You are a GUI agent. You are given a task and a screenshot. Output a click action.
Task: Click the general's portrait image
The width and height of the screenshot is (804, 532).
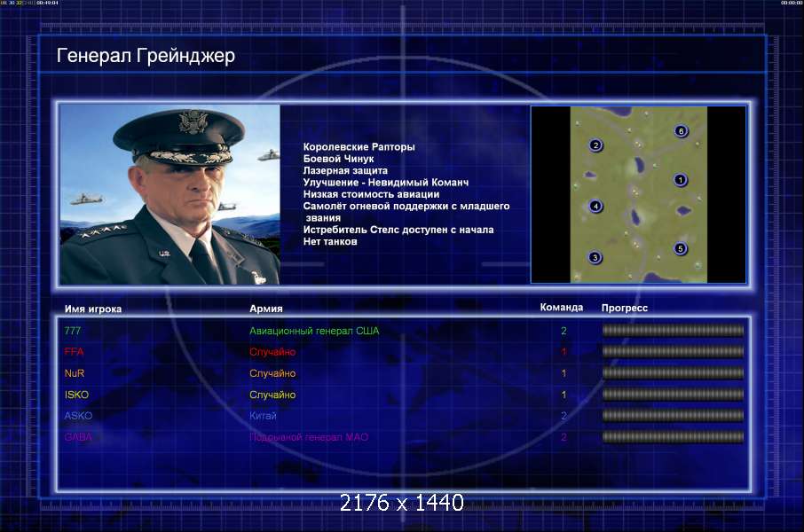[x=169, y=194]
